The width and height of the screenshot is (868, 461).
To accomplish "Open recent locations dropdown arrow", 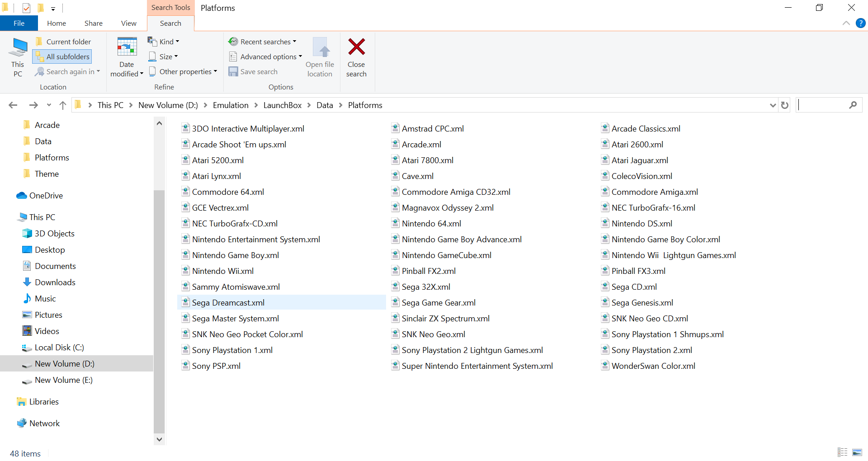I will pyautogui.click(x=49, y=105).
